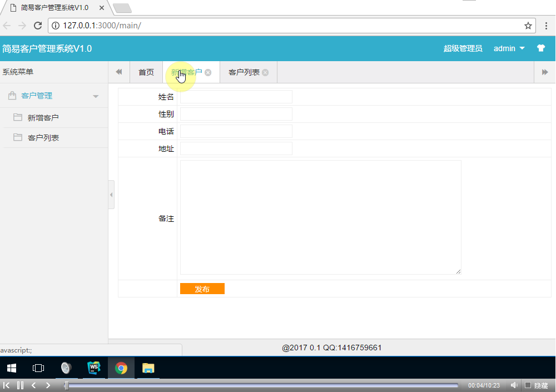Collapse the 客户管理 menu section
This screenshot has height=392, width=556.
click(x=96, y=95)
